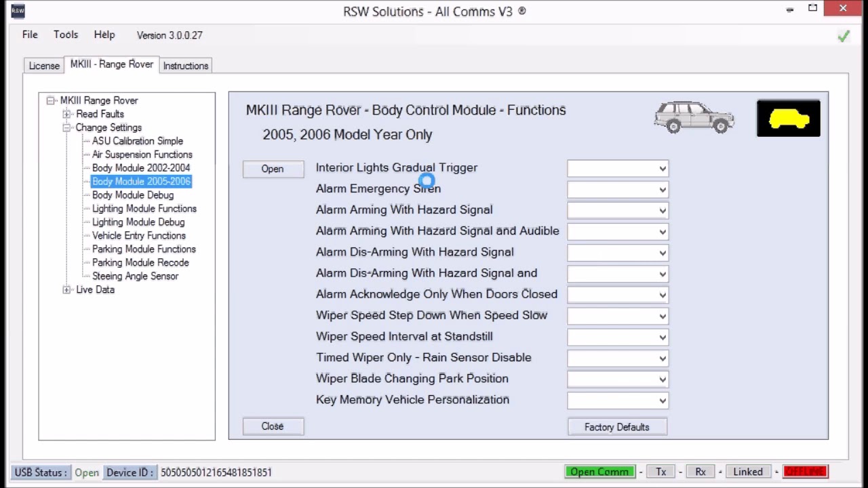The image size is (868, 488).
Task: Expand the Live Data tree node
Action: pos(66,290)
